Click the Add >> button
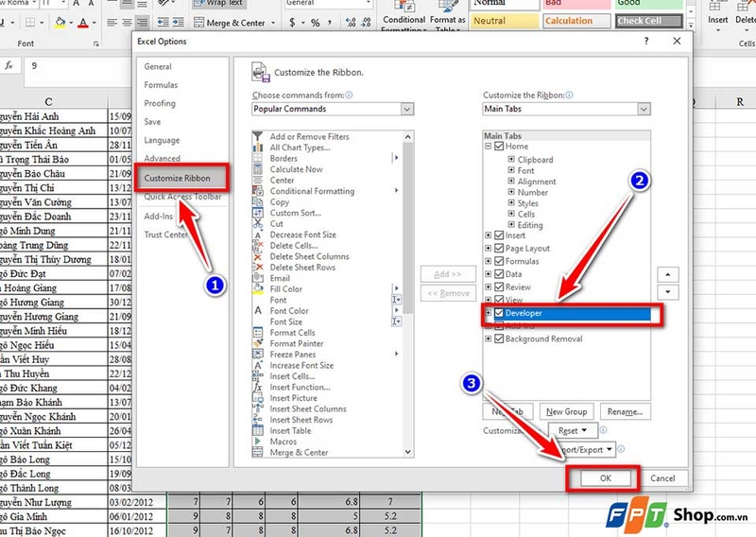The height and width of the screenshot is (537, 756). (448, 274)
